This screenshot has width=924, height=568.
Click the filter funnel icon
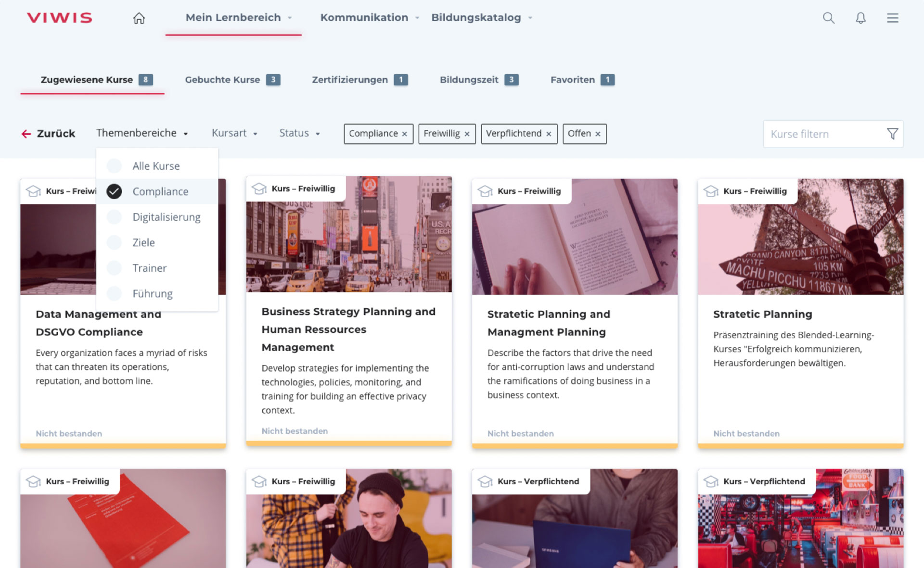[892, 134]
